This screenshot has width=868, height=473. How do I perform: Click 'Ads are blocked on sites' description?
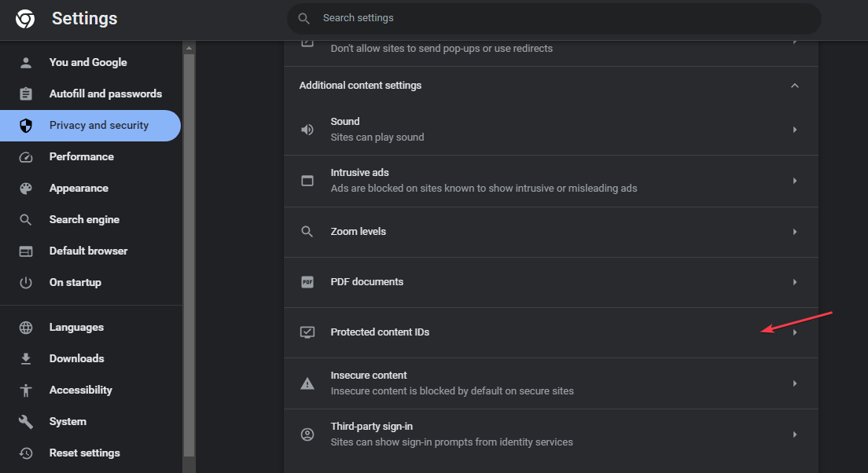(484, 189)
